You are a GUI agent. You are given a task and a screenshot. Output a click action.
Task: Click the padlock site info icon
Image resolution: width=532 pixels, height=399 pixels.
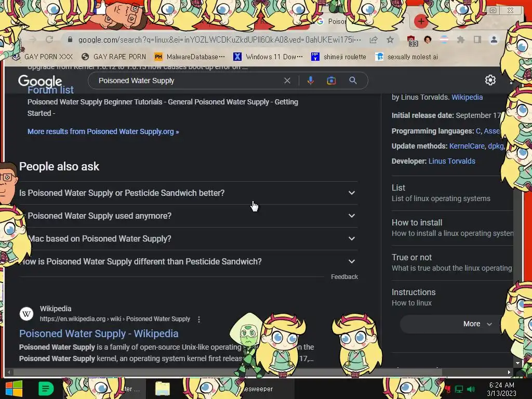70,39
